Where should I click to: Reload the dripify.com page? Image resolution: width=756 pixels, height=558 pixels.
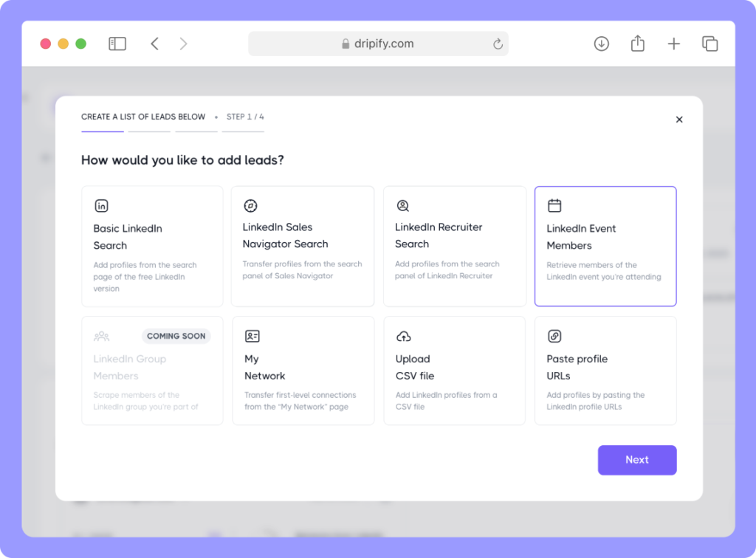pos(498,44)
